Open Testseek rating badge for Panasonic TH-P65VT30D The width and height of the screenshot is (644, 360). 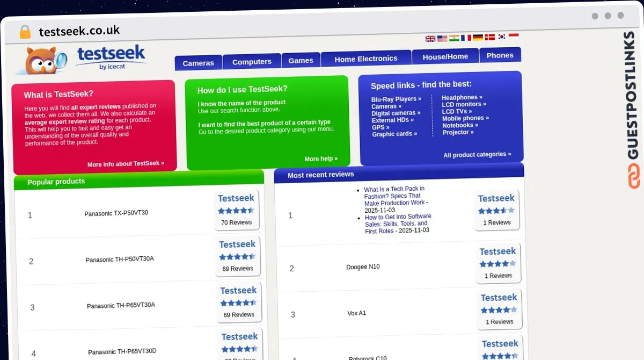[x=240, y=344]
